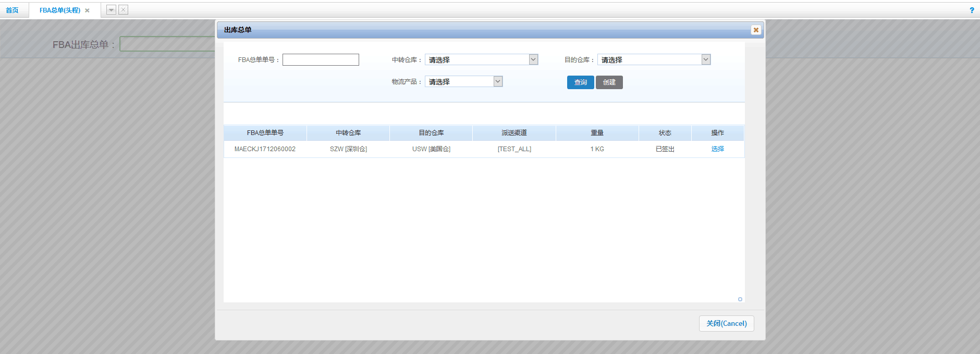
Task: Focus the FBA总单单号 input field
Action: click(x=321, y=60)
